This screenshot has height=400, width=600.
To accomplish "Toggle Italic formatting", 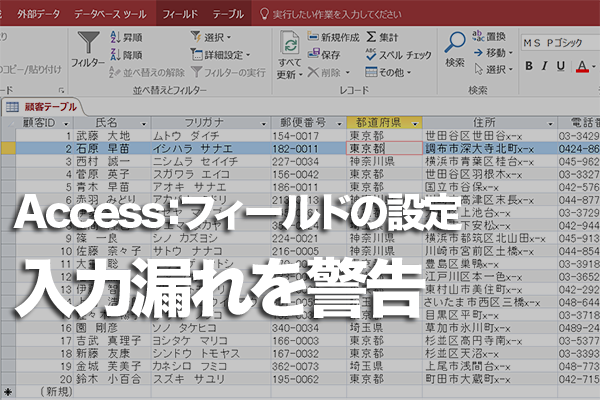I will point(545,66).
